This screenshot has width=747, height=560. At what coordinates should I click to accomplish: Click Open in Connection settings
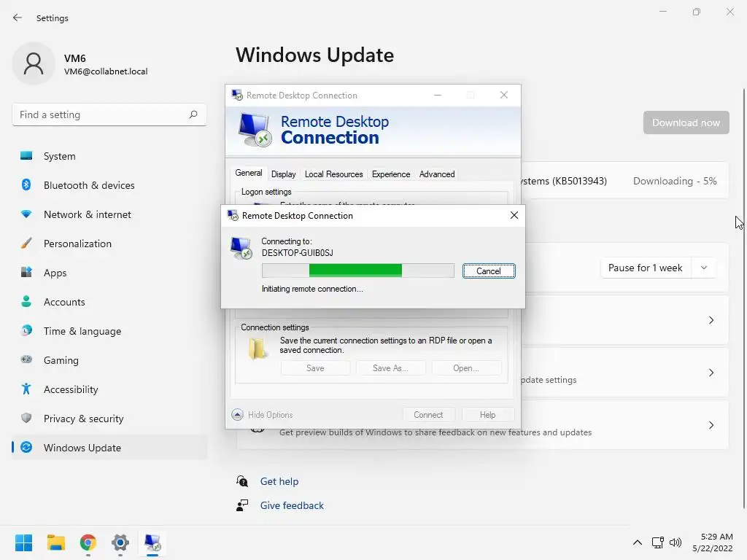pos(466,368)
